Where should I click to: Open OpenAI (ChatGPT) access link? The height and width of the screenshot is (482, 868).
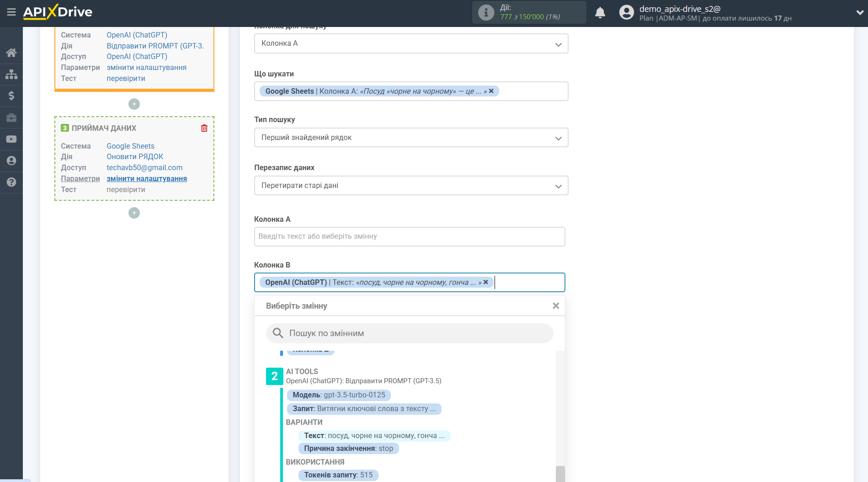pyautogui.click(x=137, y=56)
